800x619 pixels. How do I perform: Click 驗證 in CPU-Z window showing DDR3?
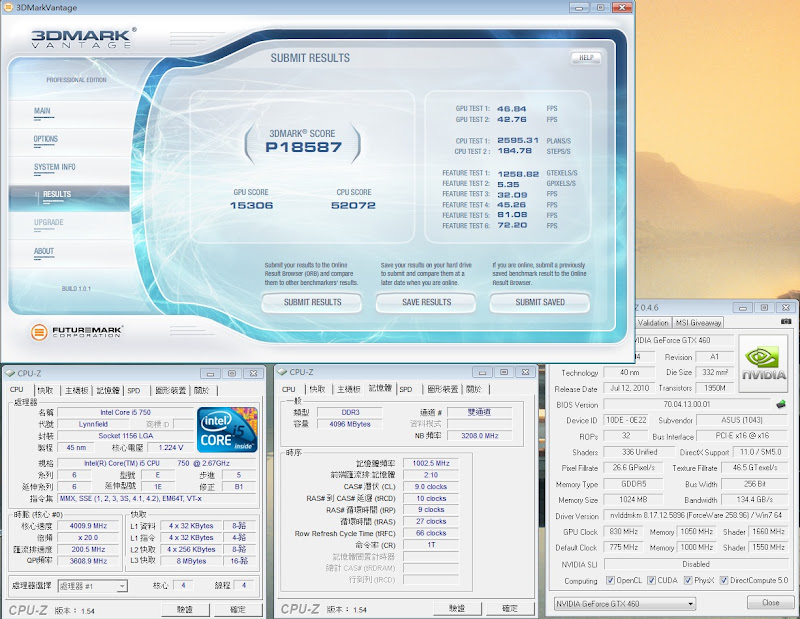point(457,608)
